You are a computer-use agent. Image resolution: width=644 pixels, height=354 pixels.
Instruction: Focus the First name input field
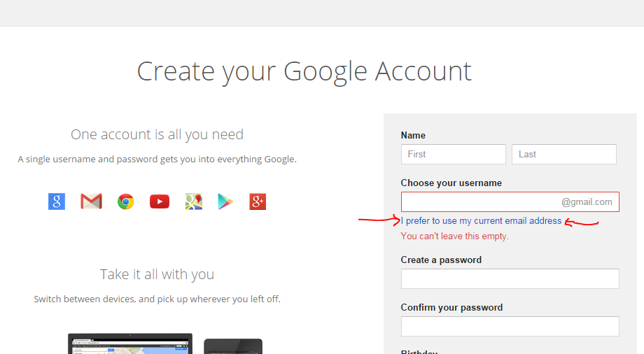pos(453,154)
